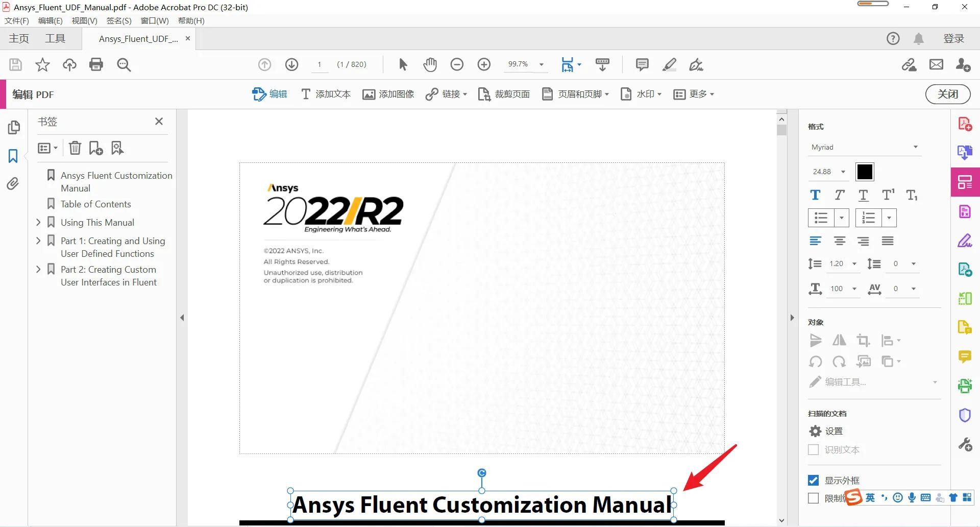
Task: Open the black font color swatch
Action: coord(865,172)
